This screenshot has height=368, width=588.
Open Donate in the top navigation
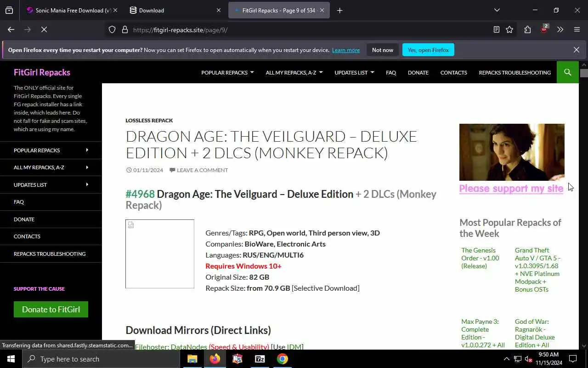(x=418, y=72)
